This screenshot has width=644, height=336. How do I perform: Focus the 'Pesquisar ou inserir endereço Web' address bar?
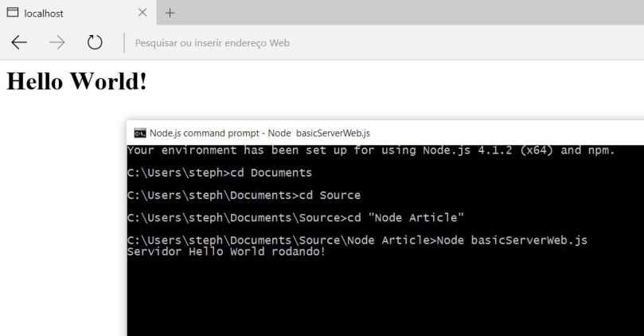(318, 43)
